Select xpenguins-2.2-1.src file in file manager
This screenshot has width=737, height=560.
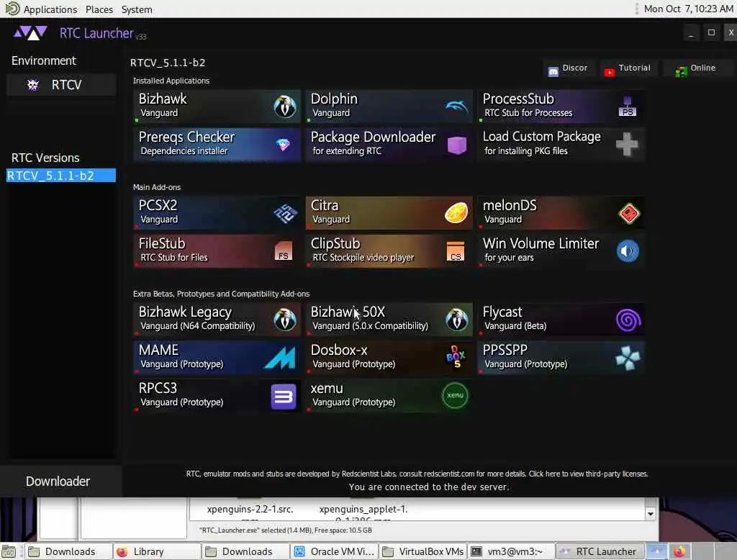click(250, 509)
